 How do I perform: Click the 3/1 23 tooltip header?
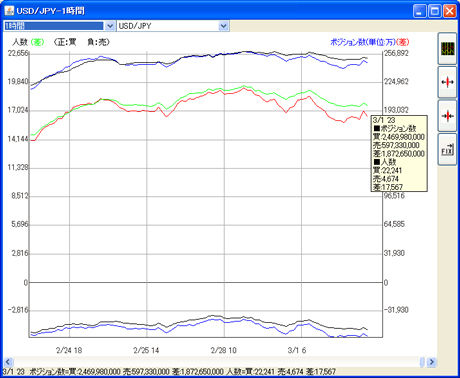384,120
